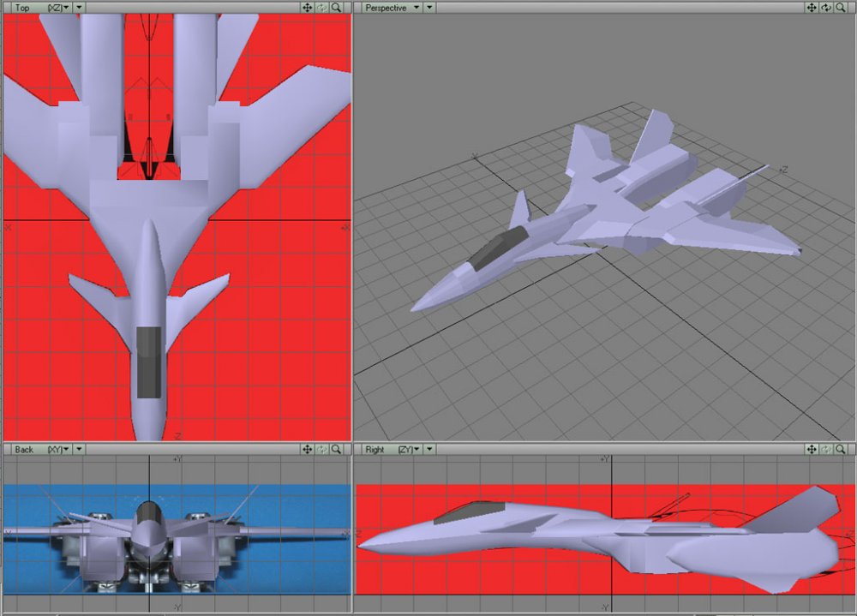Expand the render style arrow in Top viewport
Screen dimensions: 857x616
click(x=80, y=7)
